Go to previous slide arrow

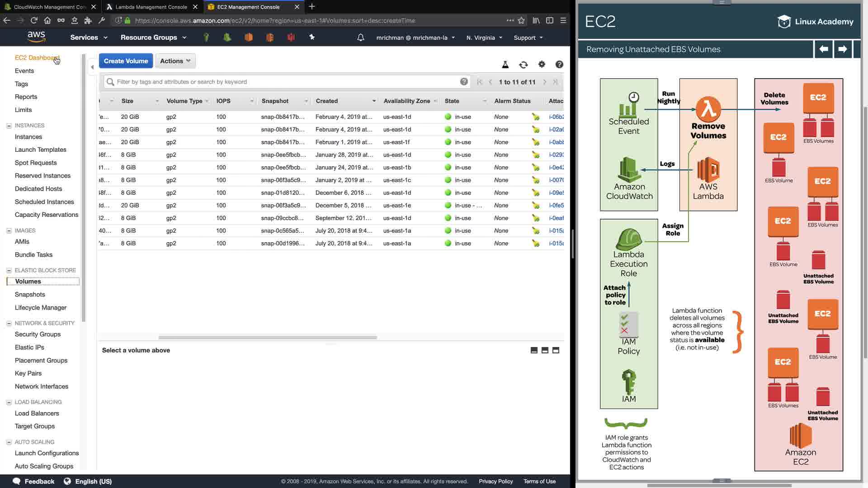824,49
